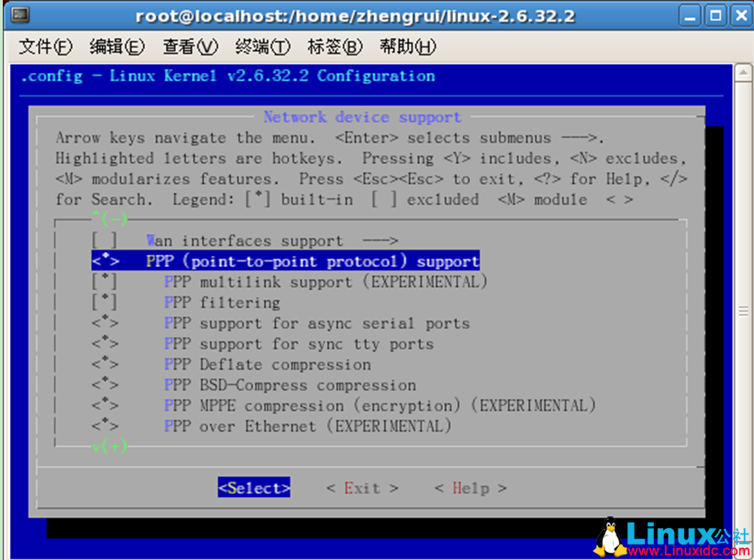Open the 帮助(H) menu
This screenshot has width=754, height=560.
click(408, 46)
